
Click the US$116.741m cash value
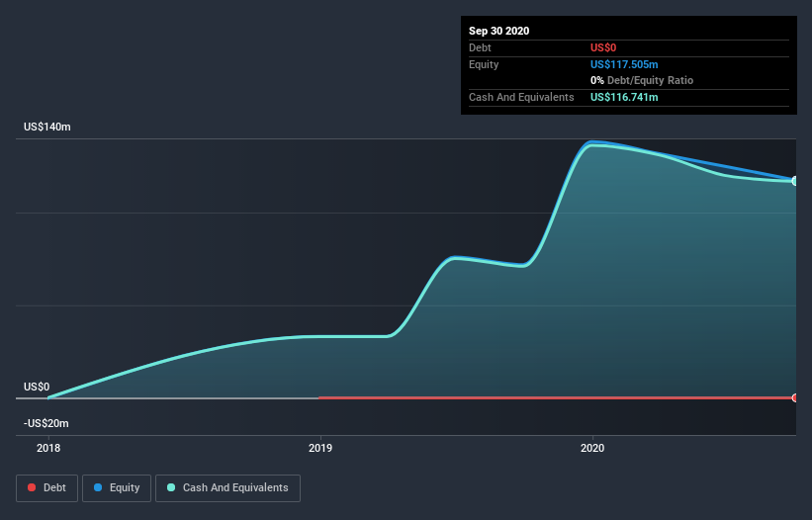tap(624, 97)
